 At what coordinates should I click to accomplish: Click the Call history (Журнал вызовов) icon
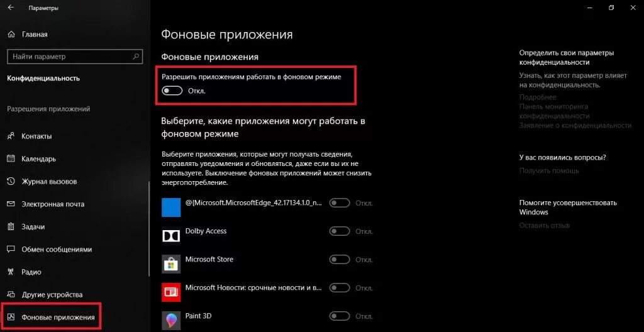click(x=11, y=181)
